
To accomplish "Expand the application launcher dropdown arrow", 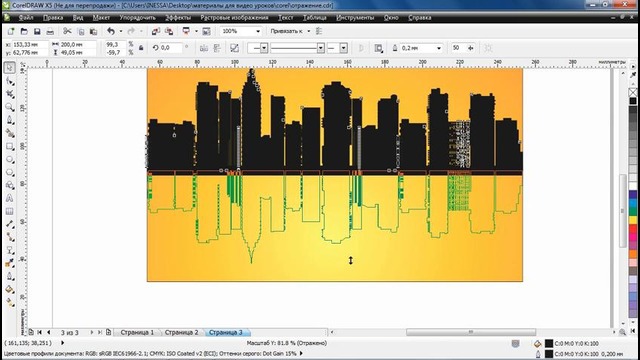I will (x=196, y=31).
